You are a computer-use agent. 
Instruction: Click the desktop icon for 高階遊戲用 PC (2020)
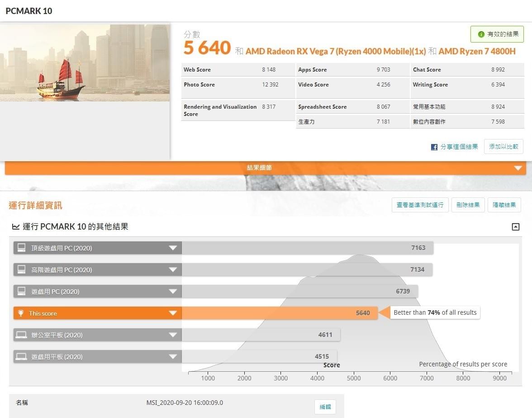click(x=21, y=269)
